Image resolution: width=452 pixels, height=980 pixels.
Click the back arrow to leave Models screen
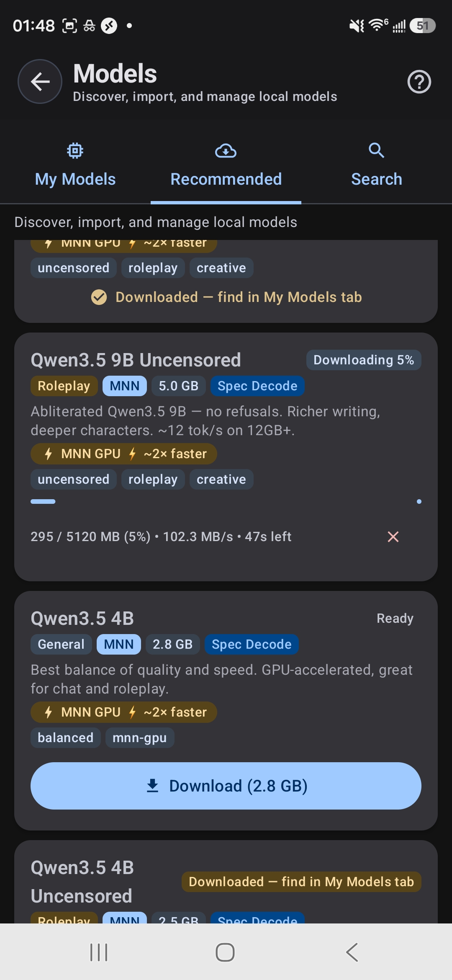click(x=39, y=82)
